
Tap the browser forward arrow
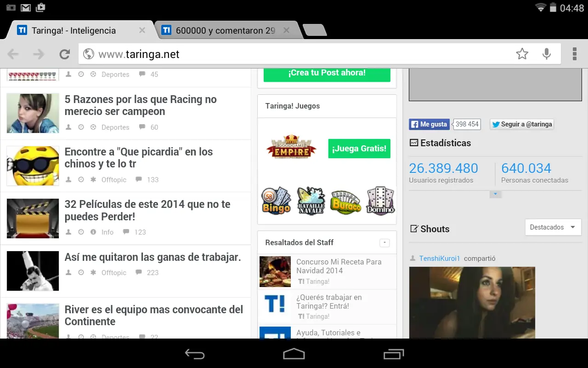(x=39, y=54)
